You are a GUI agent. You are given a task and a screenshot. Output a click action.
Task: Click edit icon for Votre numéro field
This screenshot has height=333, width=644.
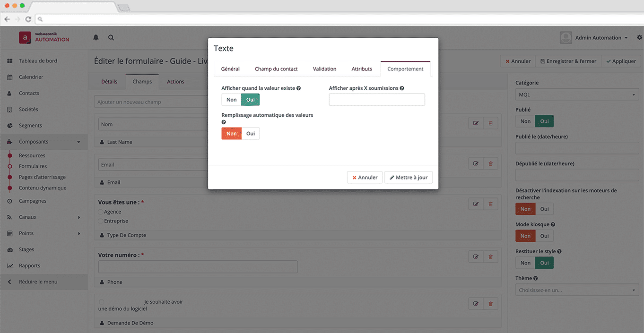point(476,256)
